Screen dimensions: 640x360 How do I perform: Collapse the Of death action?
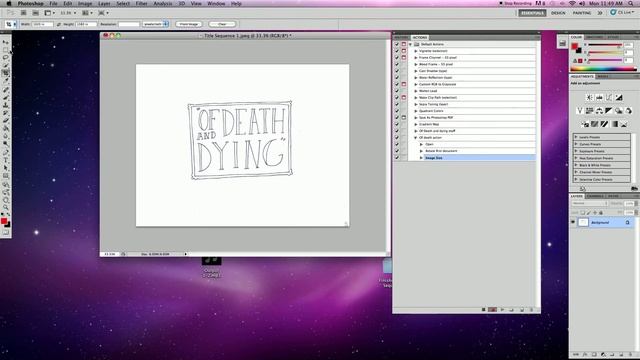(x=416, y=138)
